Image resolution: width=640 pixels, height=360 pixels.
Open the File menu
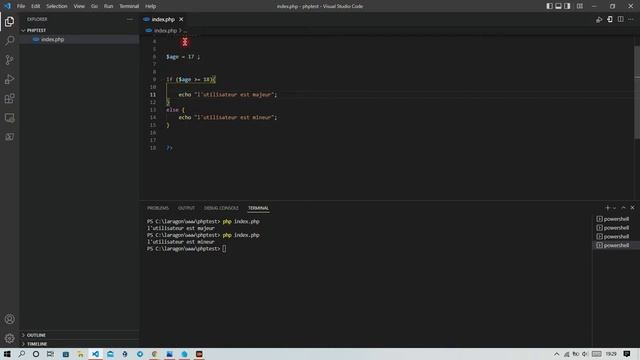21,6
